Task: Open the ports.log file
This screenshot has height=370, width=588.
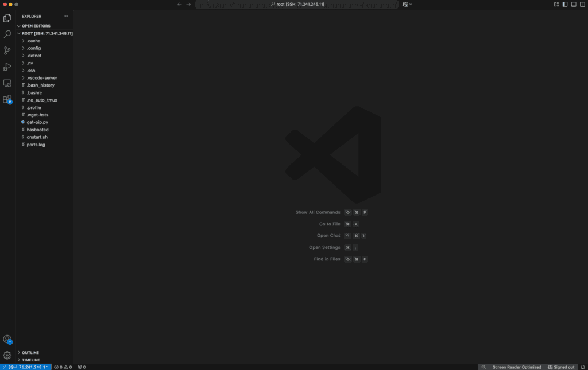Action: tap(44, 145)
